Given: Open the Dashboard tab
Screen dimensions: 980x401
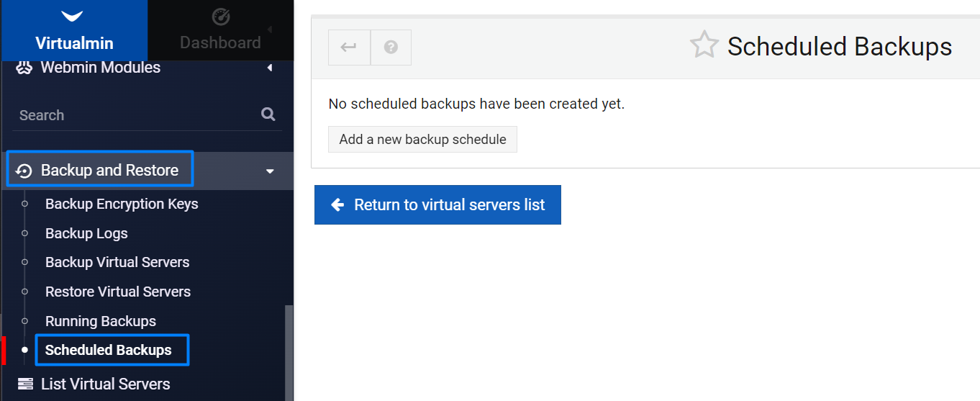Looking at the screenshot, I should 220,30.
